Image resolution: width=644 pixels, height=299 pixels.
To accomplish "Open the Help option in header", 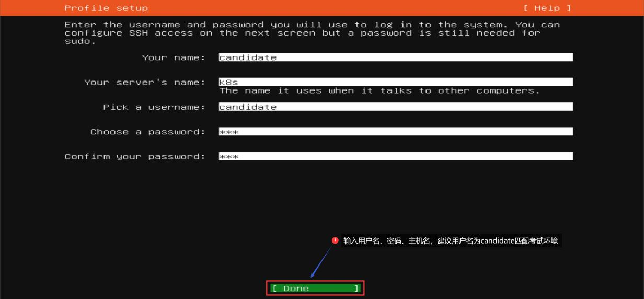I will click(x=547, y=8).
